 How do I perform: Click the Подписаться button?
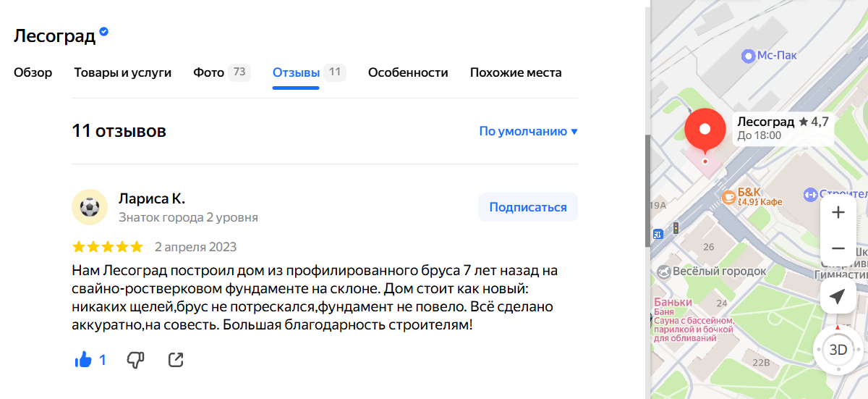[x=528, y=207]
